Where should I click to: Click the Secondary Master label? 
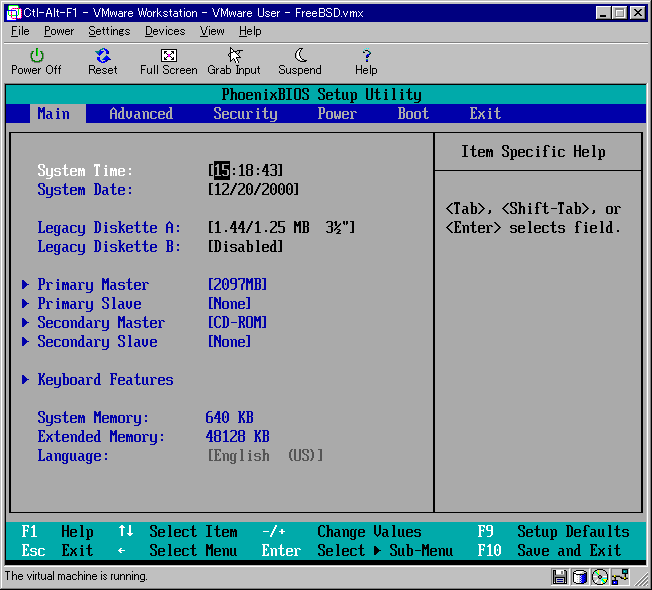point(101,323)
